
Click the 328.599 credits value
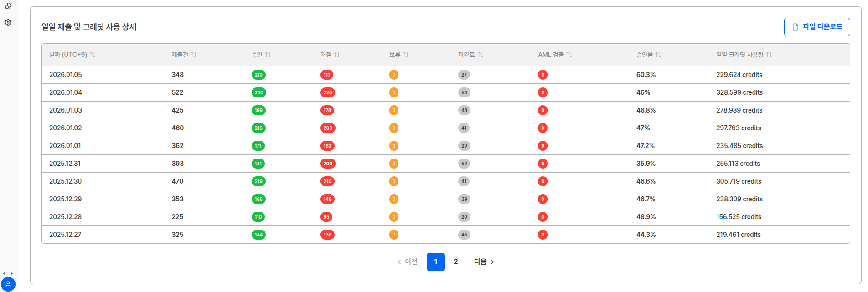[x=739, y=92]
